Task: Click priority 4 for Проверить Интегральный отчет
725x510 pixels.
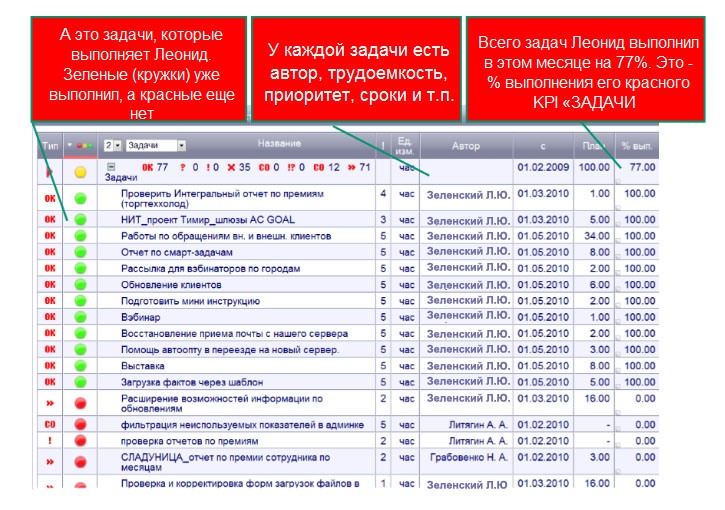Action: tap(383, 193)
